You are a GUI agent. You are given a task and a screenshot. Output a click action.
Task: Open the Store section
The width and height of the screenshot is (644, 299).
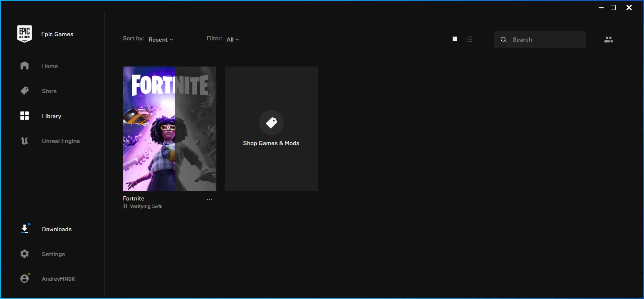(49, 91)
